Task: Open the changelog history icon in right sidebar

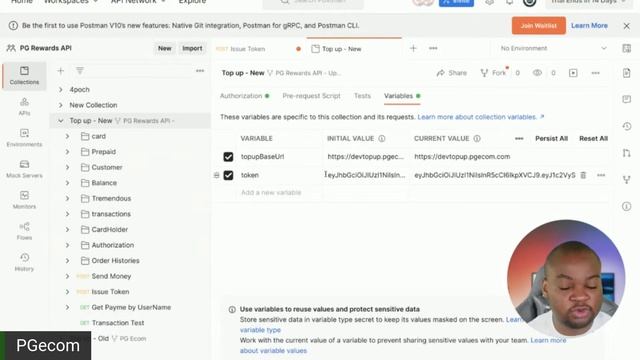Action: [627, 126]
